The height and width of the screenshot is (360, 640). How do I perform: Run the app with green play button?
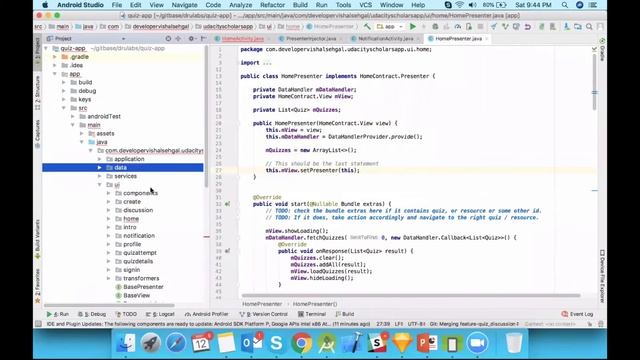click(413, 27)
